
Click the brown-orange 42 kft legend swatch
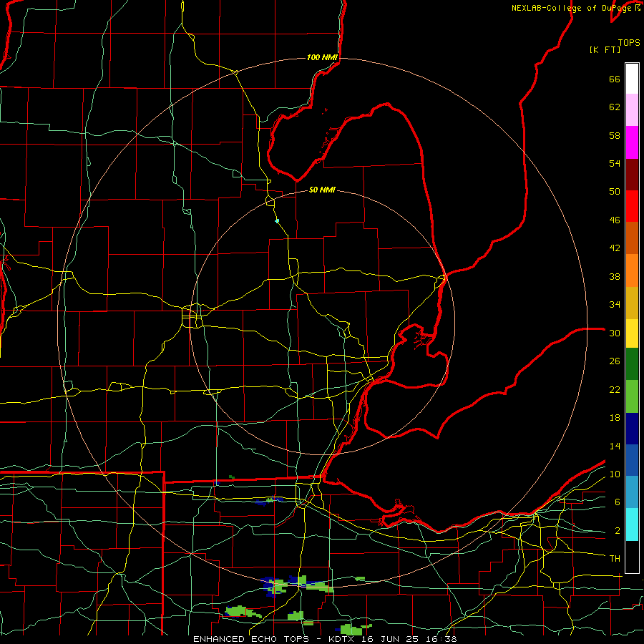coord(632,238)
